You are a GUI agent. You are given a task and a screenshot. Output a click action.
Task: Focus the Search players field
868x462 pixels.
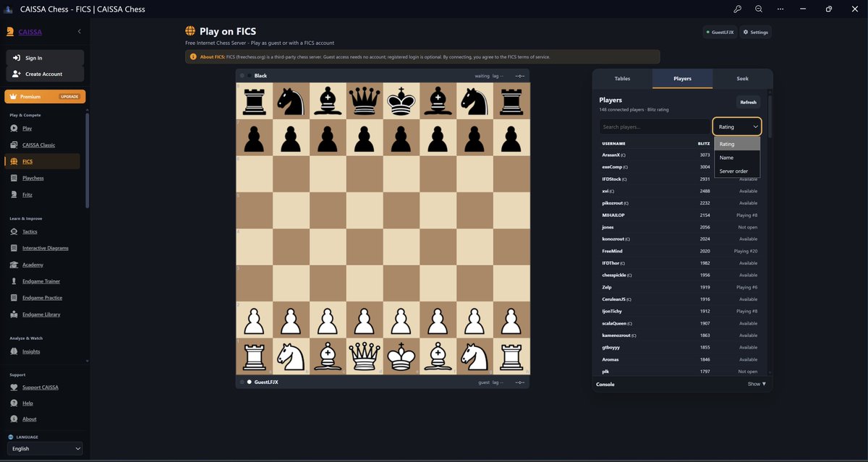pyautogui.click(x=655, y=127)
